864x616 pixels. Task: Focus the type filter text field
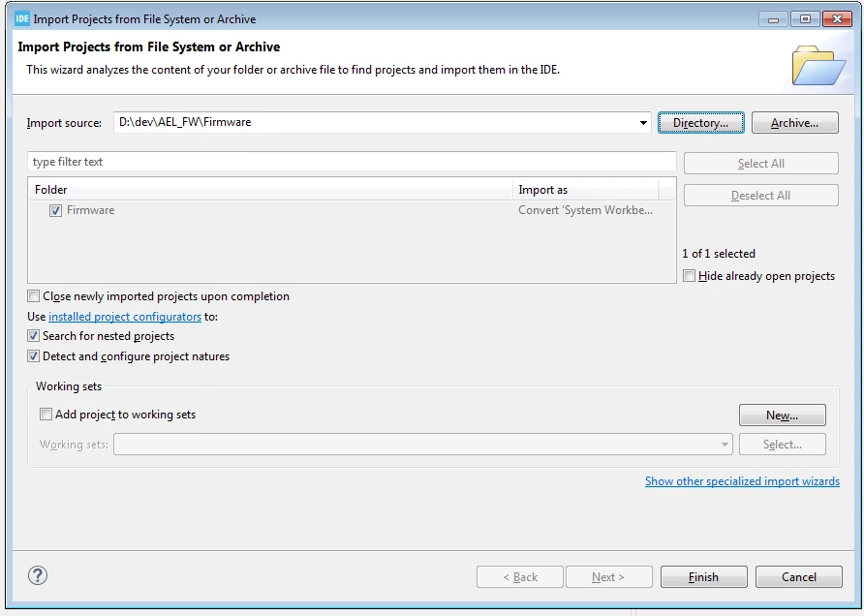[x=352, y=162]
